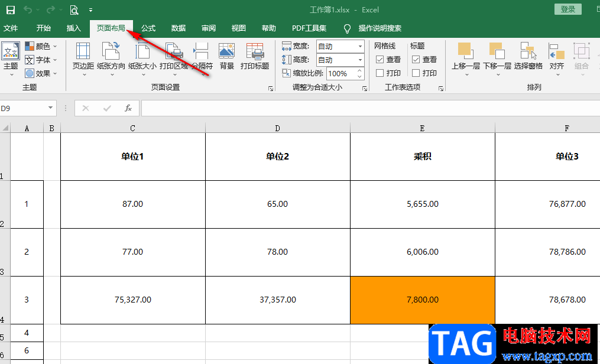Click the Select All corner triangle
The image size is (600, 364).
point(5,128)
